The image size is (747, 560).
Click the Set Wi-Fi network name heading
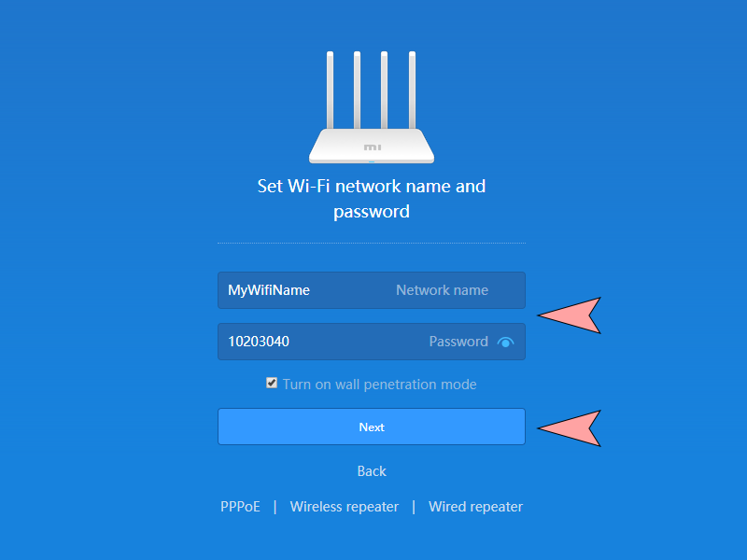(x=371, y=198)
